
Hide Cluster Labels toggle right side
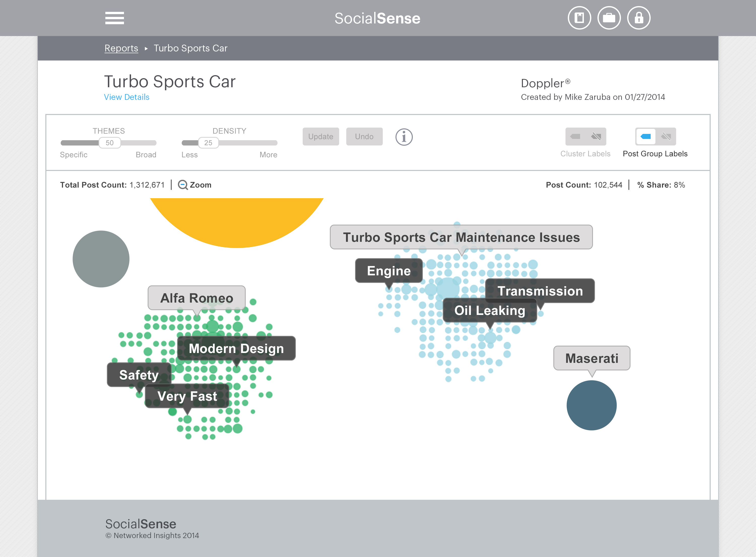[x=596, y=137]
